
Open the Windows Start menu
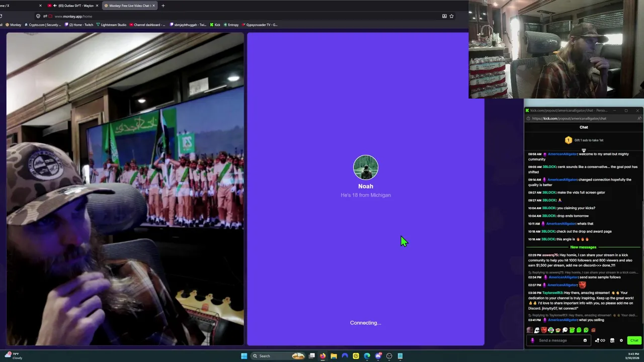[x=244, y=356]
